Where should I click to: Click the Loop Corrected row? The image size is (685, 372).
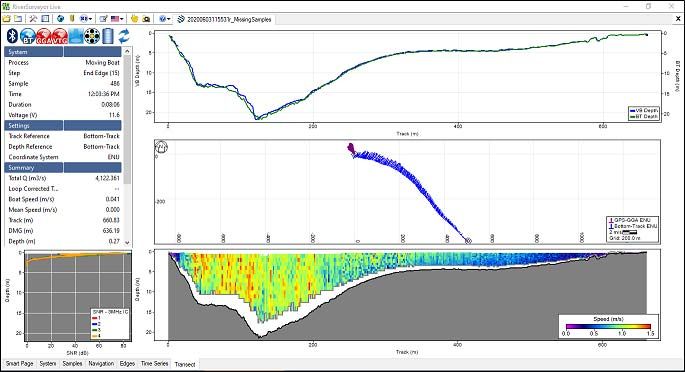click(64, 189)
